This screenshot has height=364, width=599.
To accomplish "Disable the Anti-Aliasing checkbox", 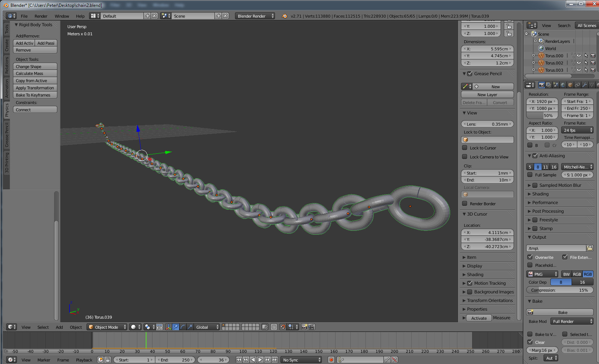I will 535,156.
